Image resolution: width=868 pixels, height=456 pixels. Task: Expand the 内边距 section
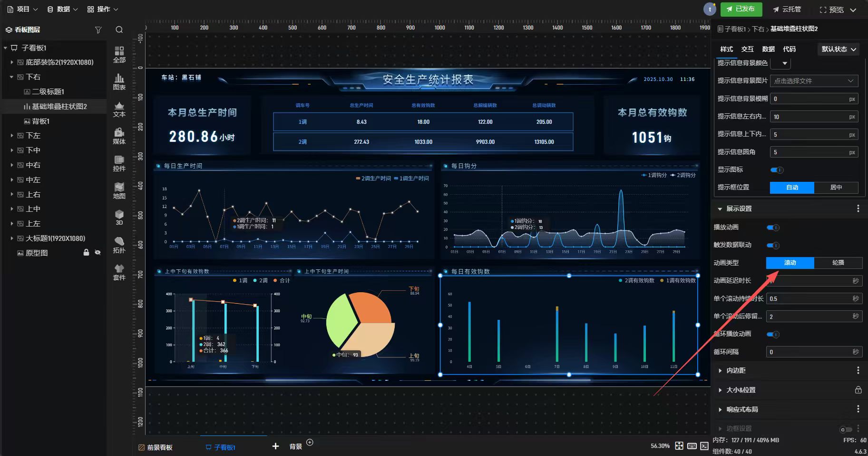pyautogui.click(x=736, y=370)
